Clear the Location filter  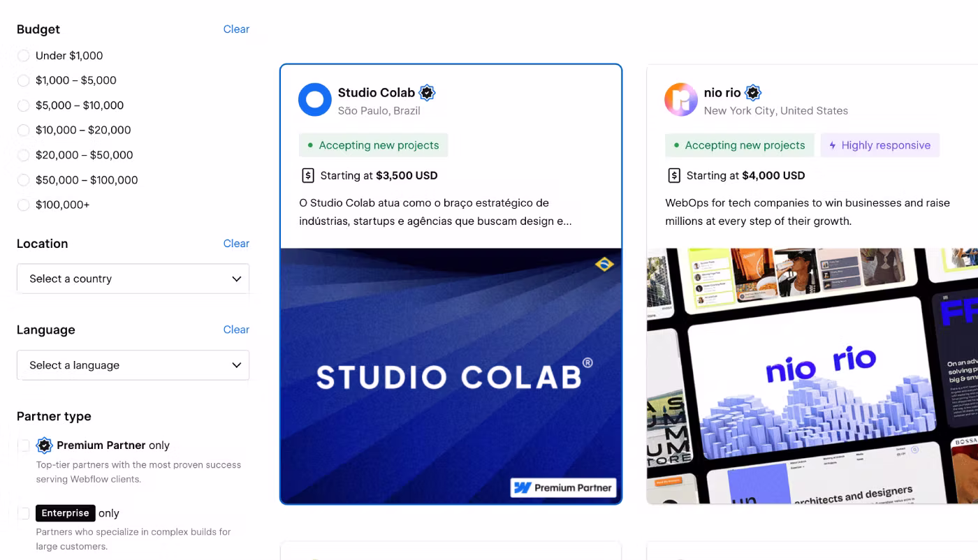click(x=236, y=244)
